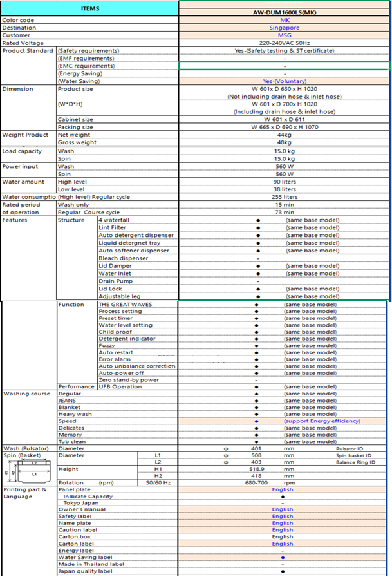The width and height of the screenshot is (392, 579).
Task: Select the "Panel plate" label cell
Action: click(117, 489)
